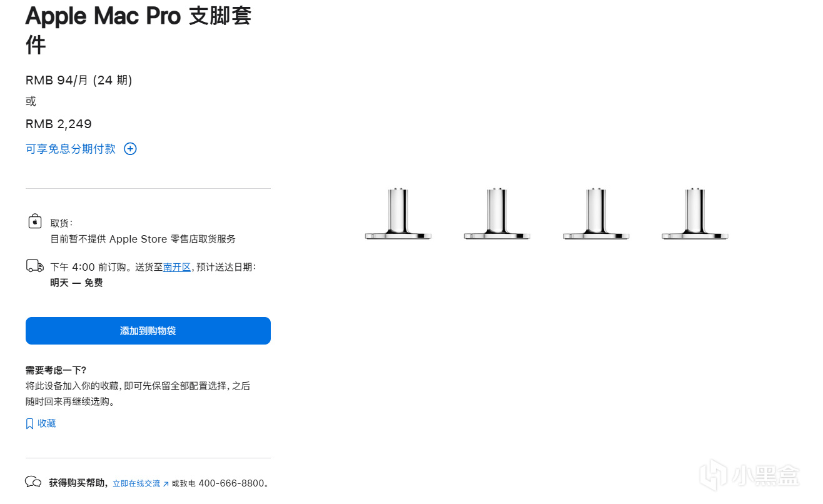Click the chat bubbles help icon

click(x=33, y=482)
